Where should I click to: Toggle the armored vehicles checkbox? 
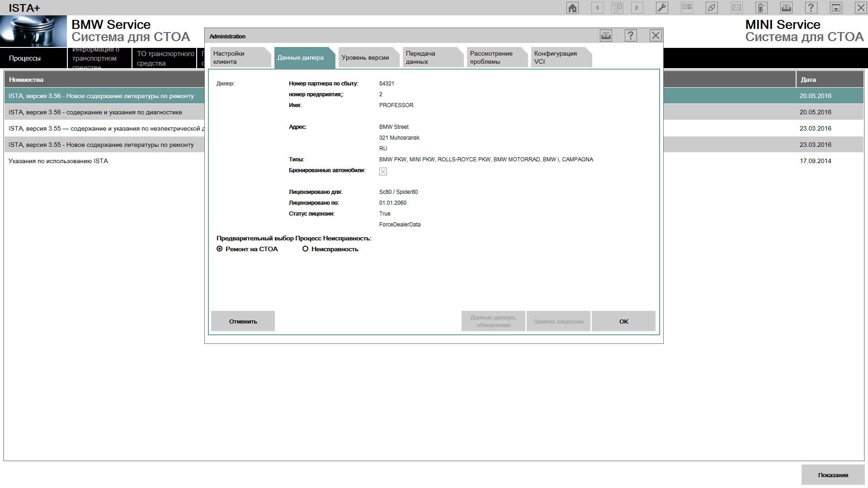pos(383,171)
